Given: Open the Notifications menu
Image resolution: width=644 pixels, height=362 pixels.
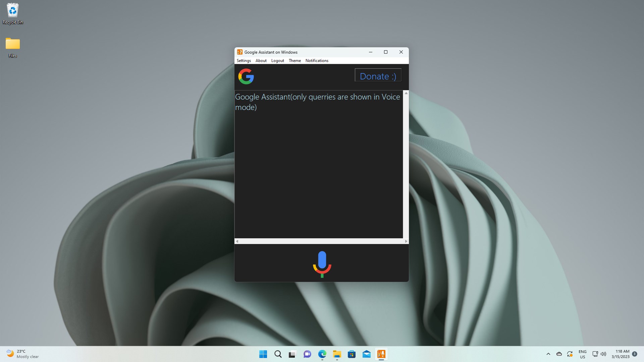Looking at the screenshot, I should tap(317, 61).
